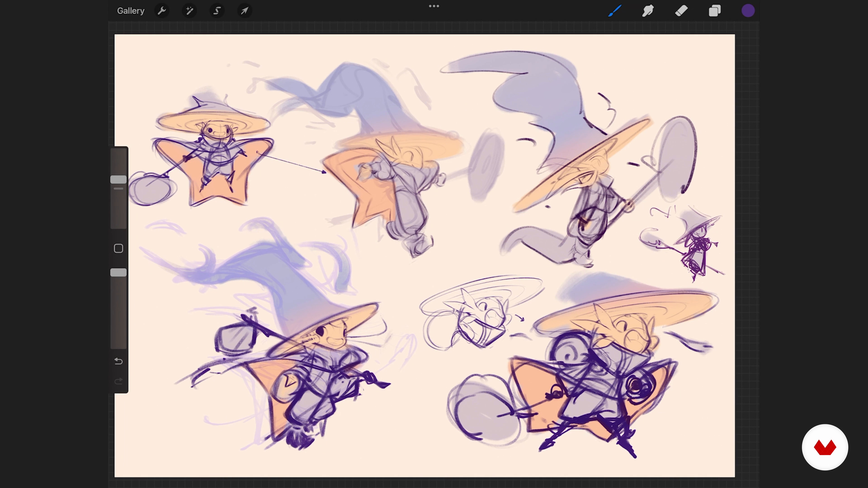The height and width of the screenshot is (488, 868).
Task: Select the Smudge tool
Action: pos(648,11)
